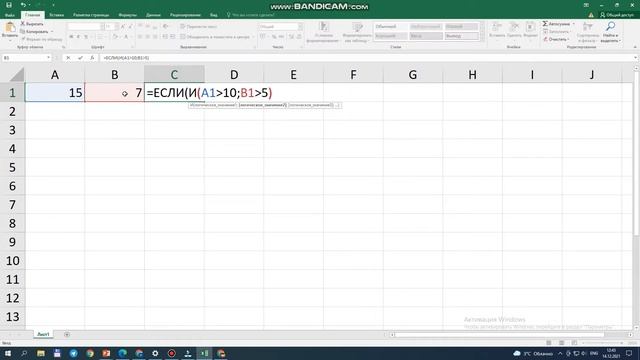Open the Name Box dropdown arrow
This screenshot has width=640, height=360.
pos(48,58)
